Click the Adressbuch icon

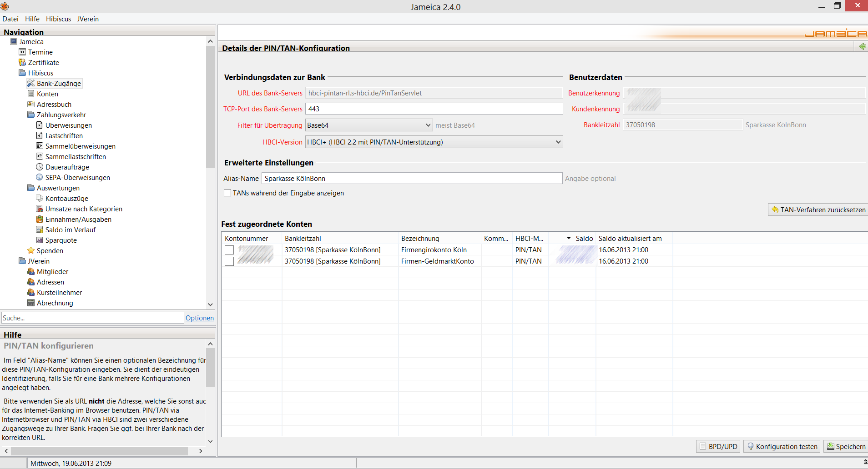coord(31,104)
